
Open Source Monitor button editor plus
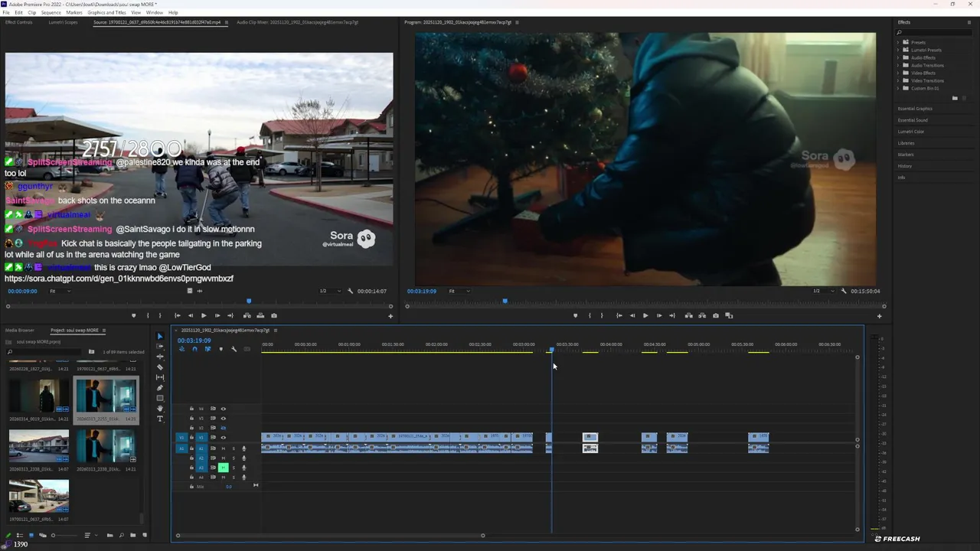pos(390,316)
